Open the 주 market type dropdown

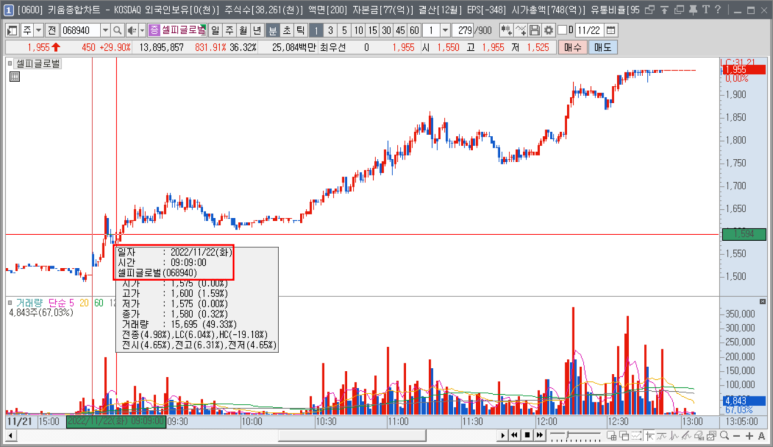[38, 31]
